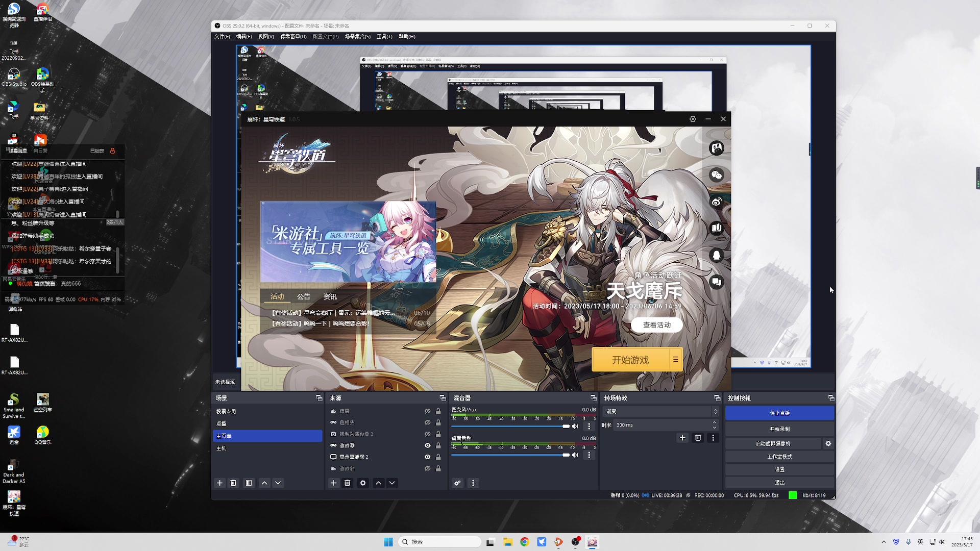Screen dimensions: 980x551
Task: Open virtual camera settings gear
Action: [x=828, y=444]
